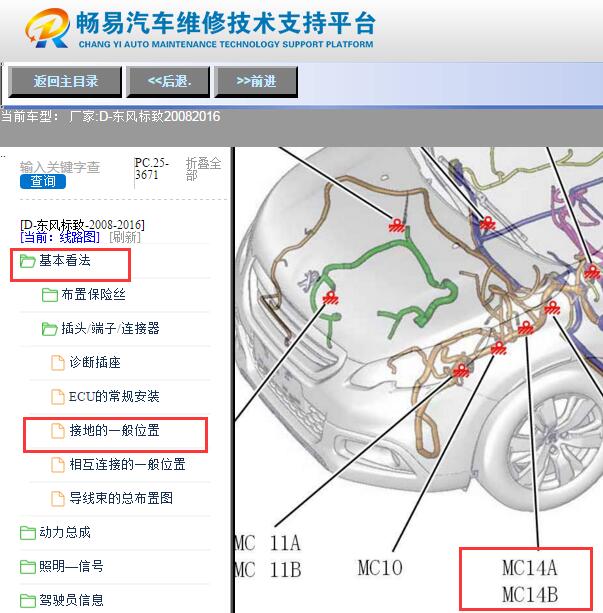Open the 导线束的总布置图 page
This screenshot has height=613, width=603.
point(121,498)
